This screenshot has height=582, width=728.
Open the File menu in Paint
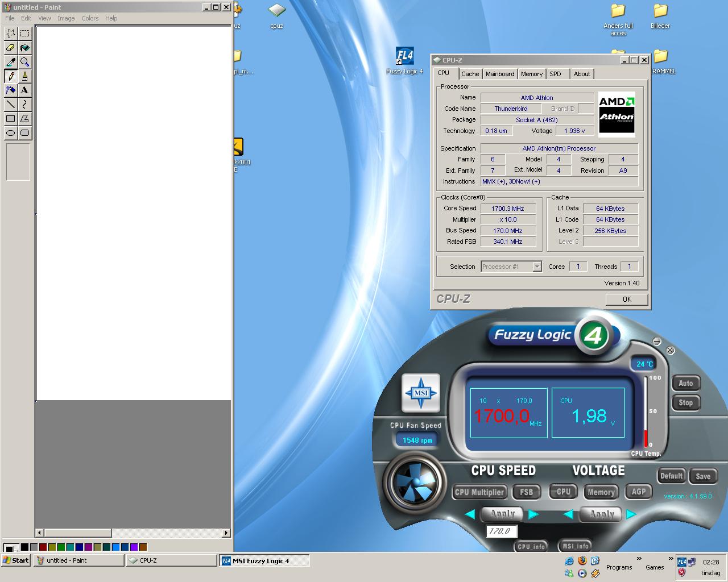(x=10, y=18)
